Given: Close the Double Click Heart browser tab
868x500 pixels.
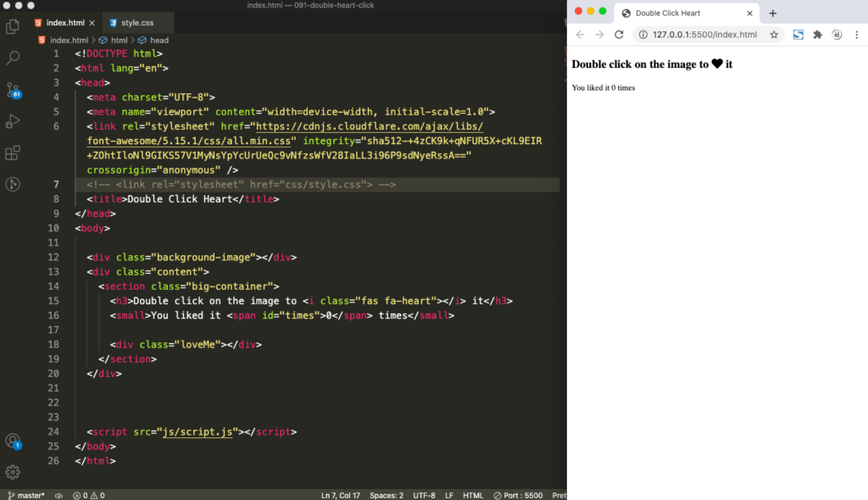Looking at the screenshot, I should click(x=749, y=14).
